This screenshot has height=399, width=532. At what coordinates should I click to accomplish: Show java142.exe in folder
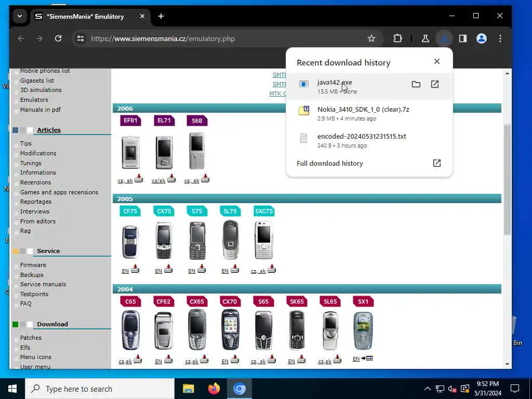click(416, 84)
